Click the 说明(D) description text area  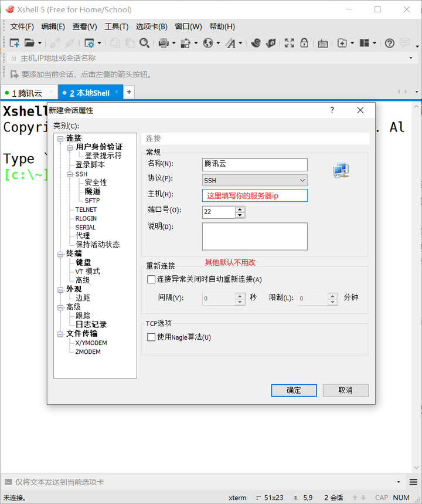pos(255,236)
